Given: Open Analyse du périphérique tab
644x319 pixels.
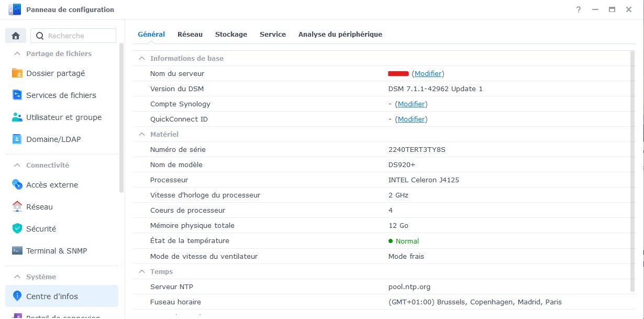Looking at the screenshot, I should (340, 34).
